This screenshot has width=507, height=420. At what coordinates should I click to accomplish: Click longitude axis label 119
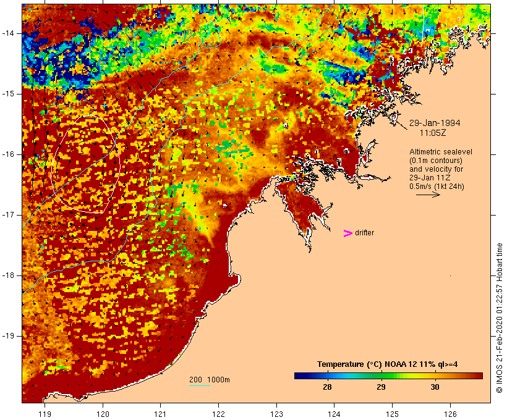[x=45, y=414]
